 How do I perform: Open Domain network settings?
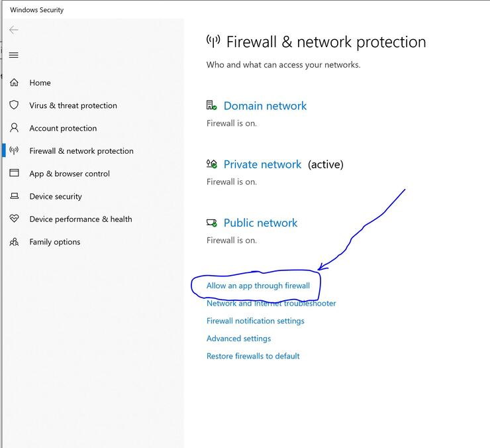click(x=265, y=106)
